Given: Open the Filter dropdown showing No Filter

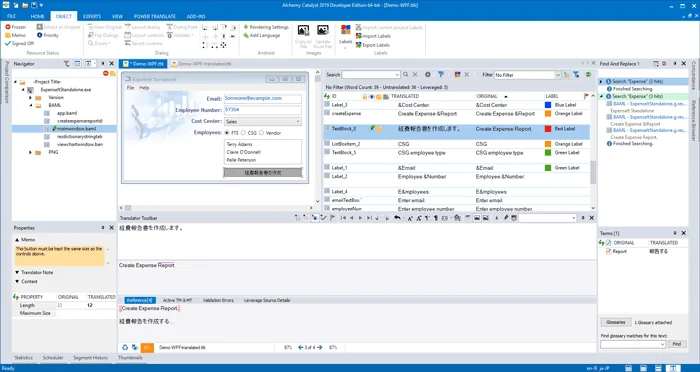Looking at the screenshot, I should (x=527, y=75).
